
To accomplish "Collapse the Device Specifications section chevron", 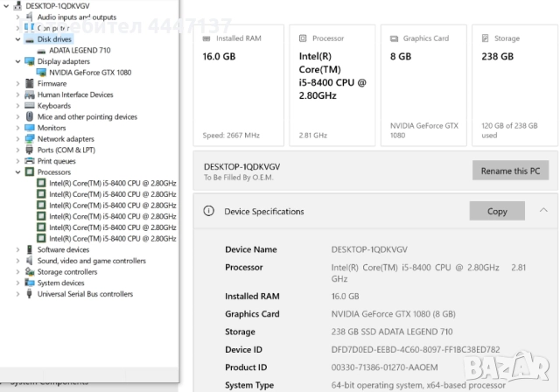I will pyautogui.click(x=543, y=211).
